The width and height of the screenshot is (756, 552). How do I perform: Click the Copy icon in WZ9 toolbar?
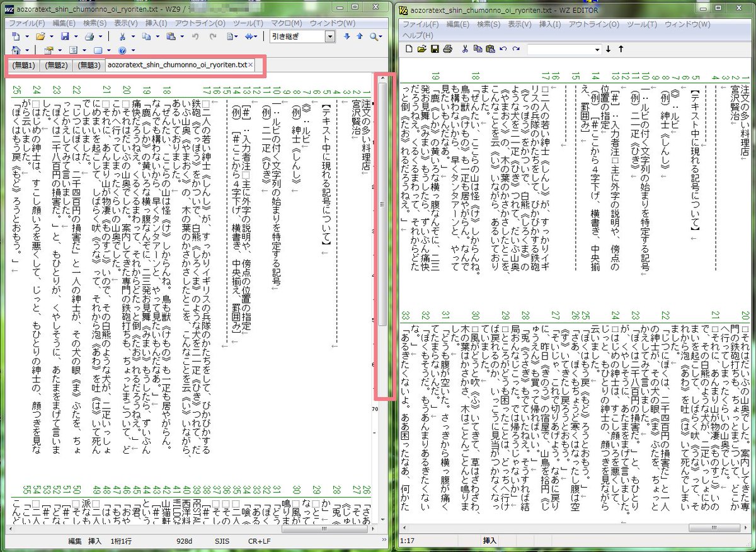click(x=146, y=36)
